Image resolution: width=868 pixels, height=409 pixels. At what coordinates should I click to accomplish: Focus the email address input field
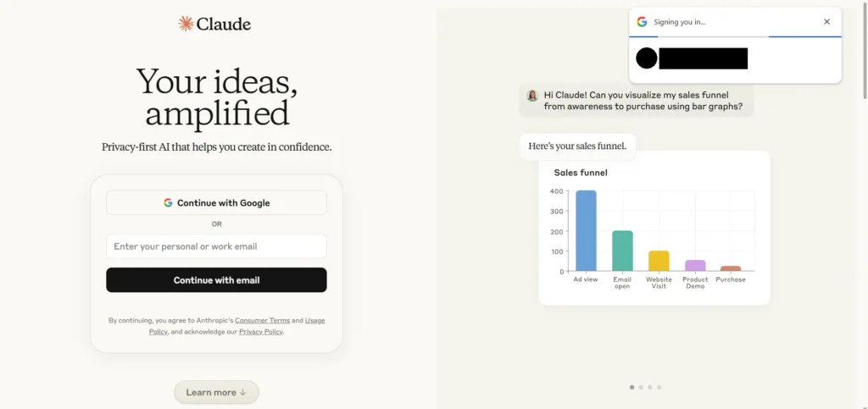(216, 246)
